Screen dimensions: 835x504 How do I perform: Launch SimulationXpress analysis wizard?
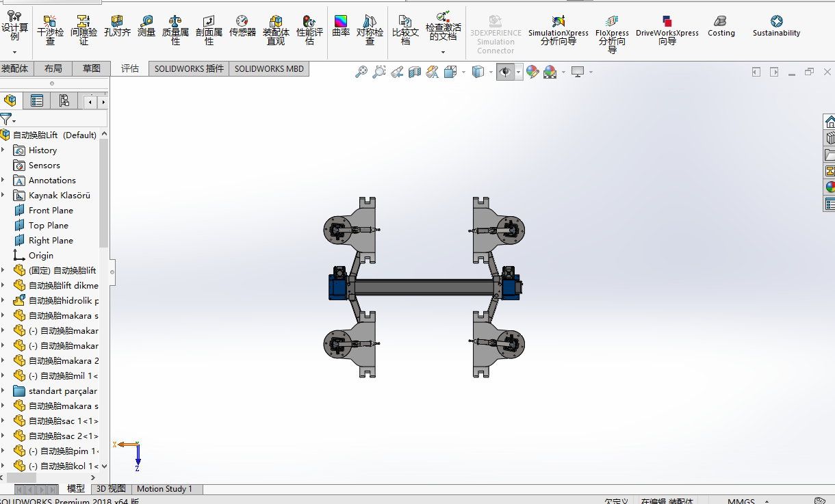click(558, 30)
